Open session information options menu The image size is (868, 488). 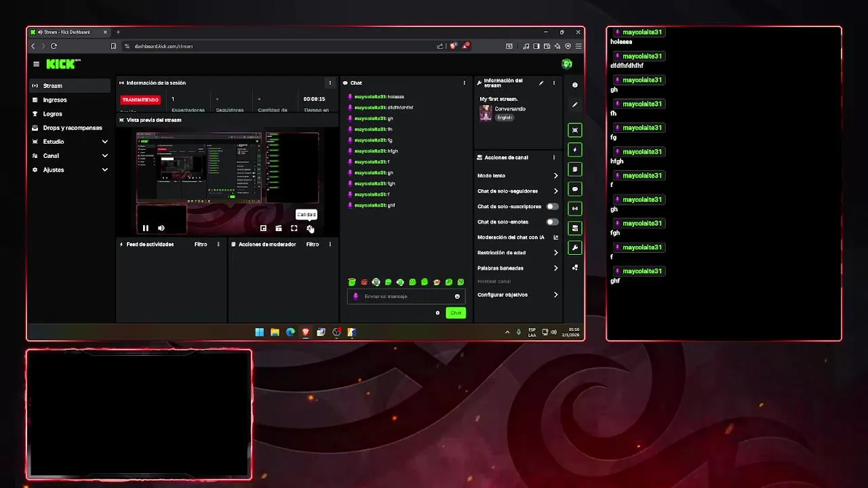point(330,83)
